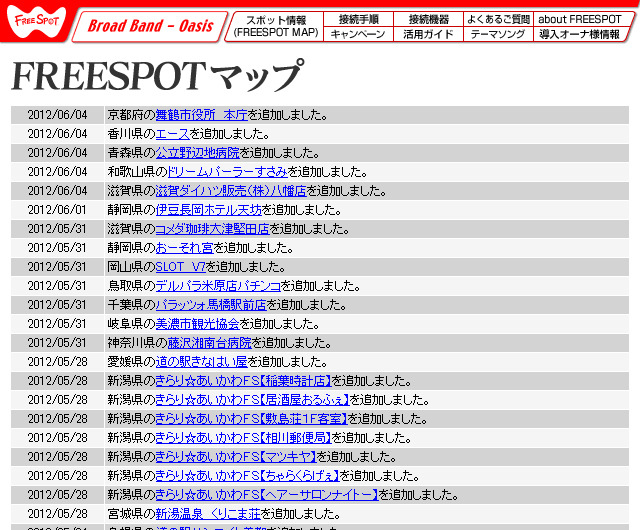Image resolution: width=640 pixels, height=530 pixels.
Task: Open the パラッツォ馬橋駅前店 link
Action: click(x=211, y=305)
